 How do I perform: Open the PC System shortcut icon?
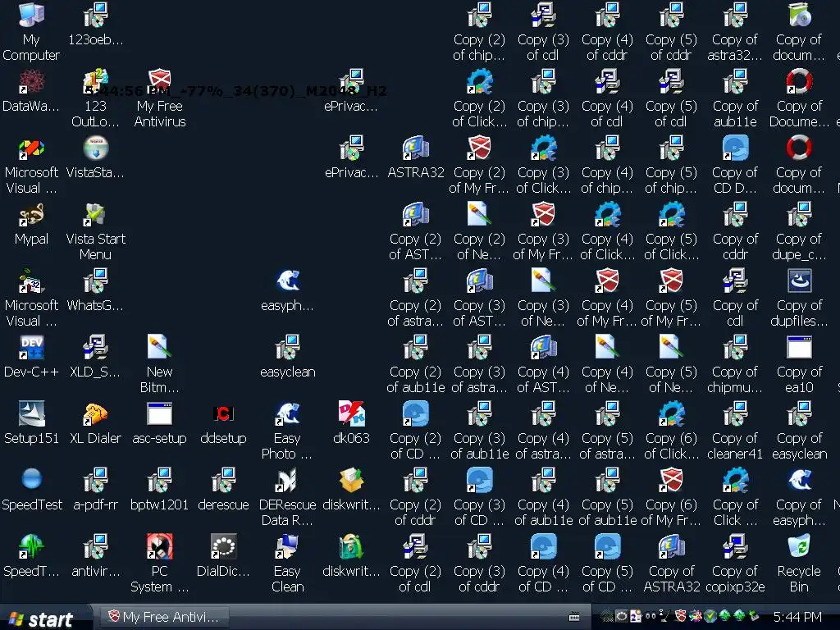pos(160,546)
